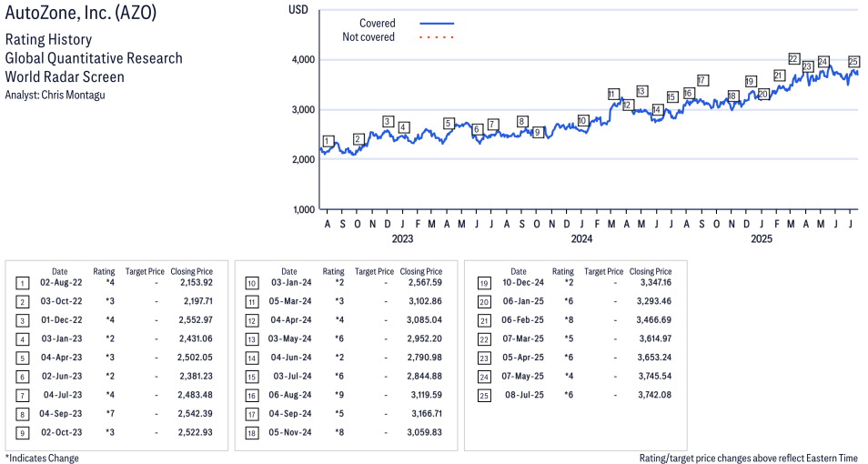Click chart marker 21 on price line
Screen dimensions: 868x464
click(779, 76)
